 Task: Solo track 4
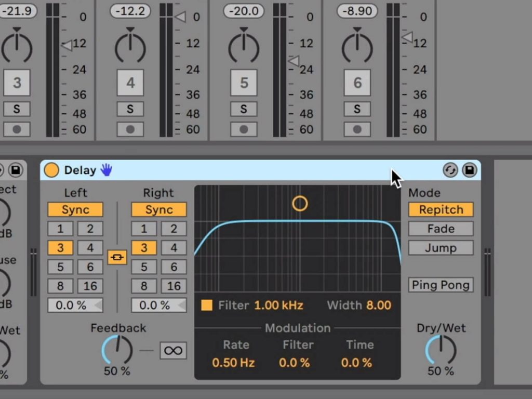(130, 109)
